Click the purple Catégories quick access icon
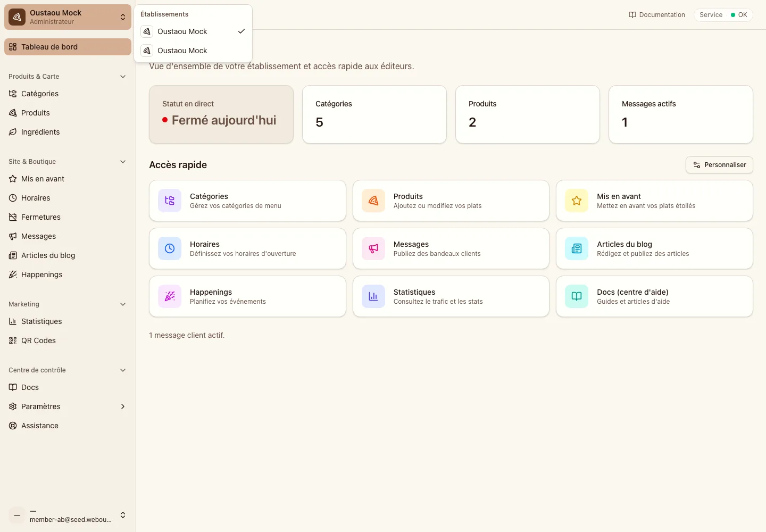The height and width of the screenshot is (532, 766). 170,201
